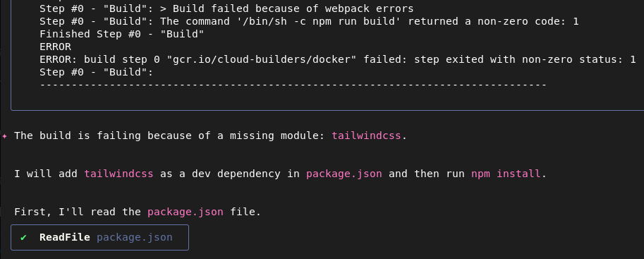Click the pink sparkle response marker

pos(4,135)
